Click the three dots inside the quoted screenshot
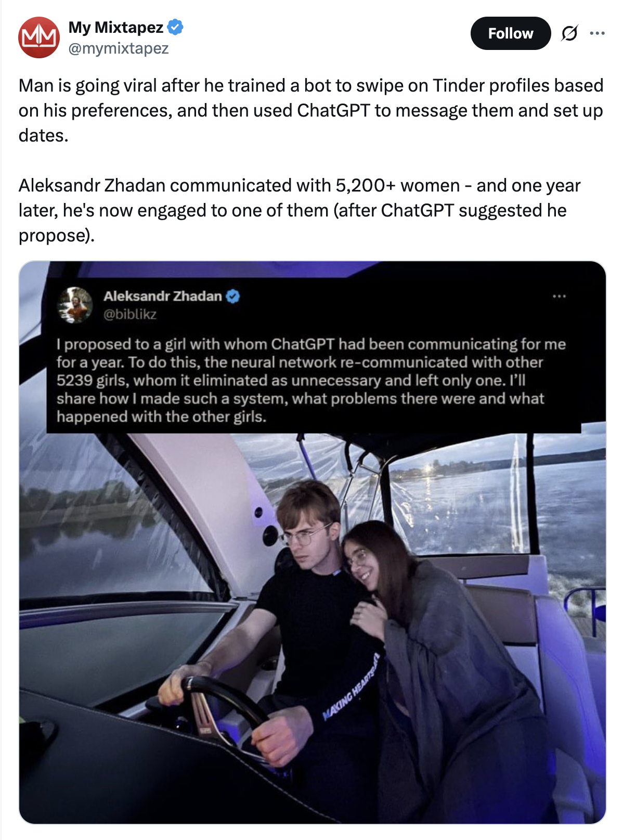623x840 pixels. click(x=559, y=296)
